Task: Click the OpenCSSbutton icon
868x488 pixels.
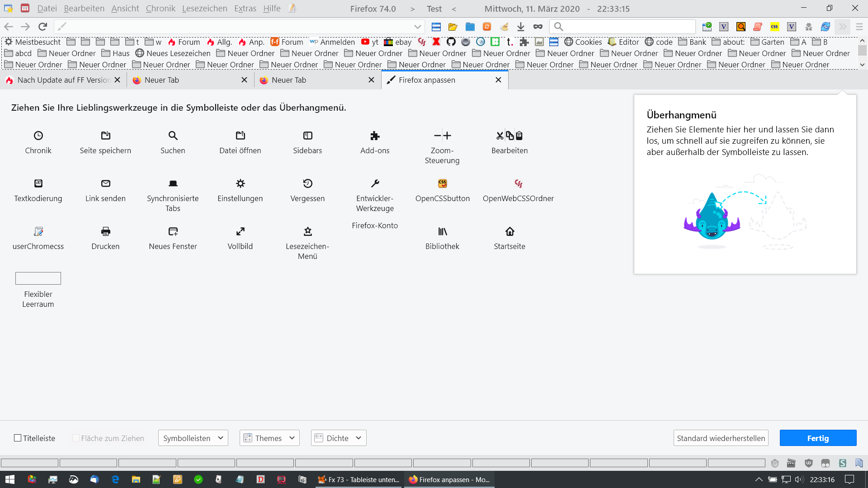Action: coord(442,183)
